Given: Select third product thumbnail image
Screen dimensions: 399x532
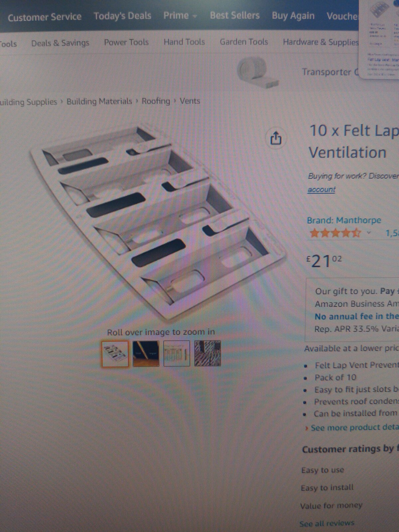Looking at the screenshot, I should [x=177, y=353].
